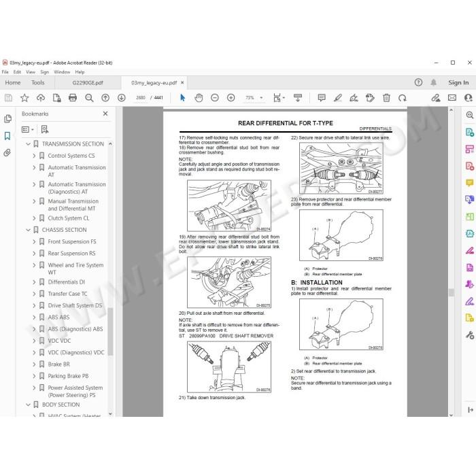Open the View menu

[31, 72]
